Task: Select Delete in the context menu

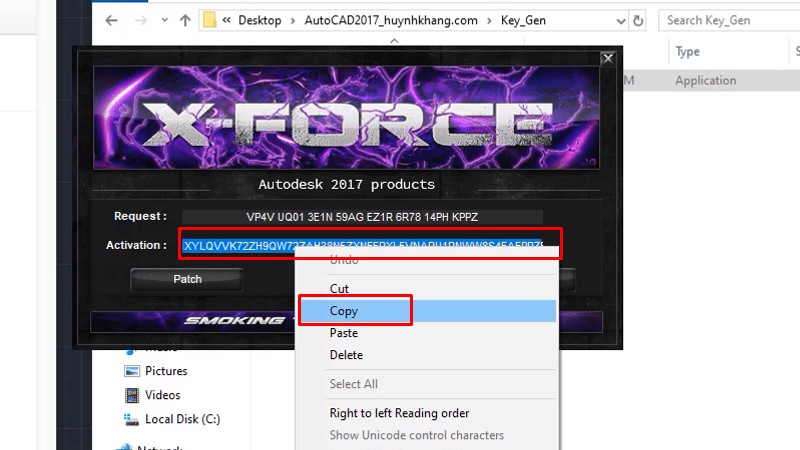Action: (346, 355)
